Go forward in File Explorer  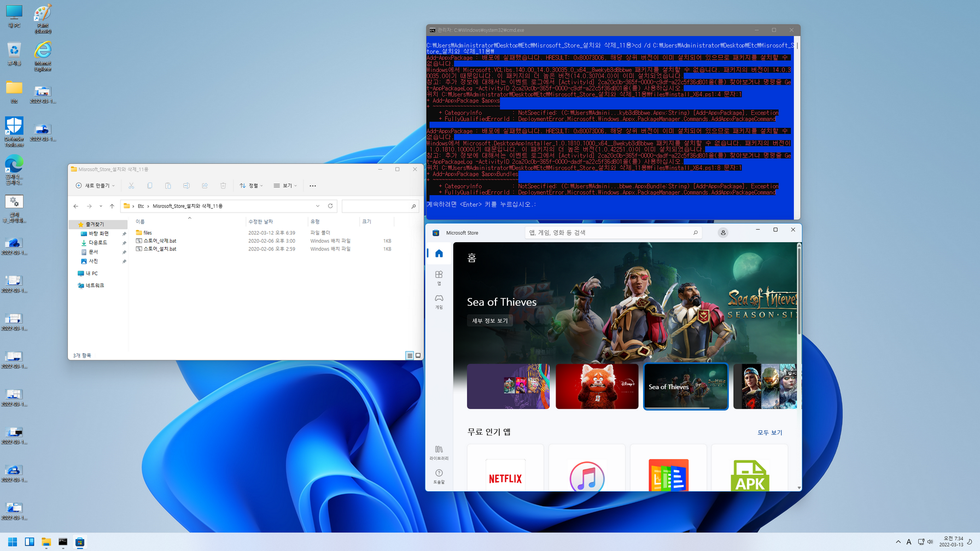89,206
